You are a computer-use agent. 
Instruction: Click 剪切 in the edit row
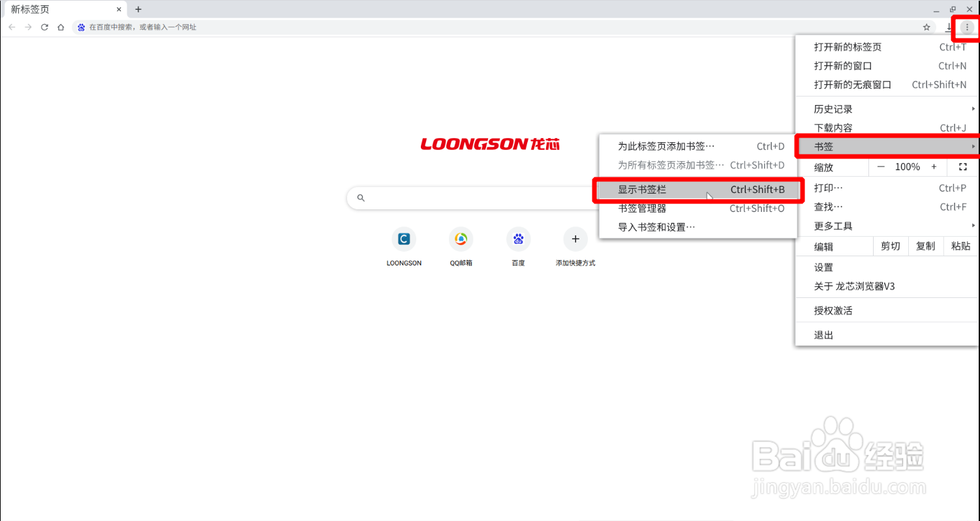point(890,246)
